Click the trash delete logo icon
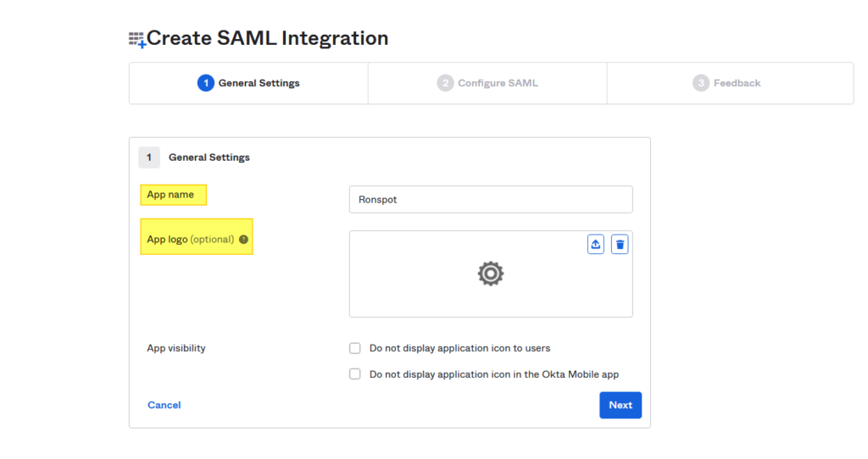The width and height of the screenshot is (868, 459). click(620, 245)
